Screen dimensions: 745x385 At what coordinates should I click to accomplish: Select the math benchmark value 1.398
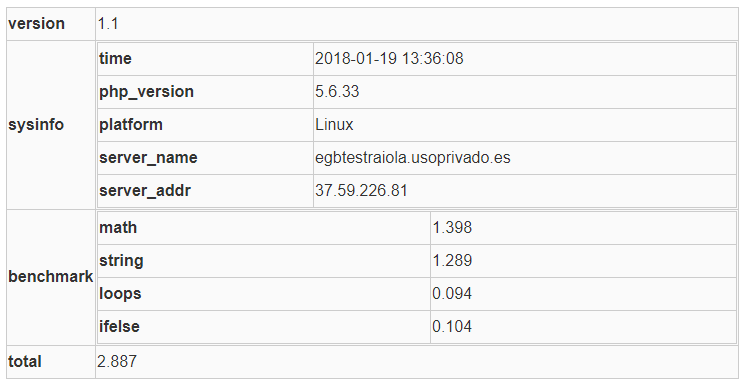(452, 228)
